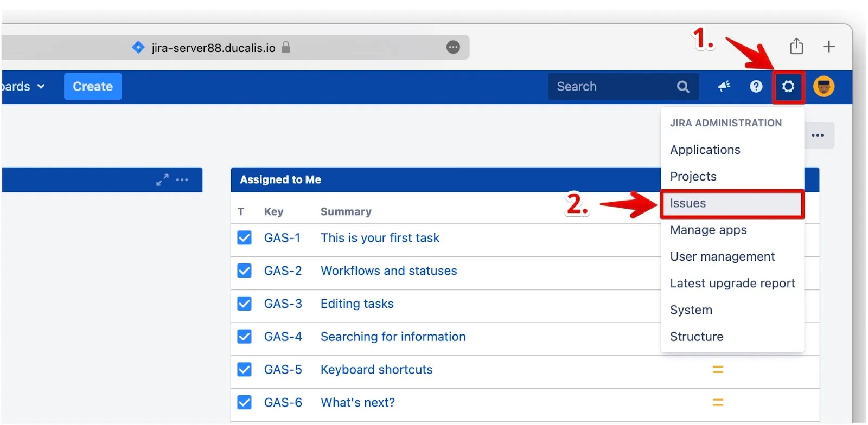Viewport: 868px width, 425px height.
Task: Click the Safari address bar URL
Action: pos(213,48)
